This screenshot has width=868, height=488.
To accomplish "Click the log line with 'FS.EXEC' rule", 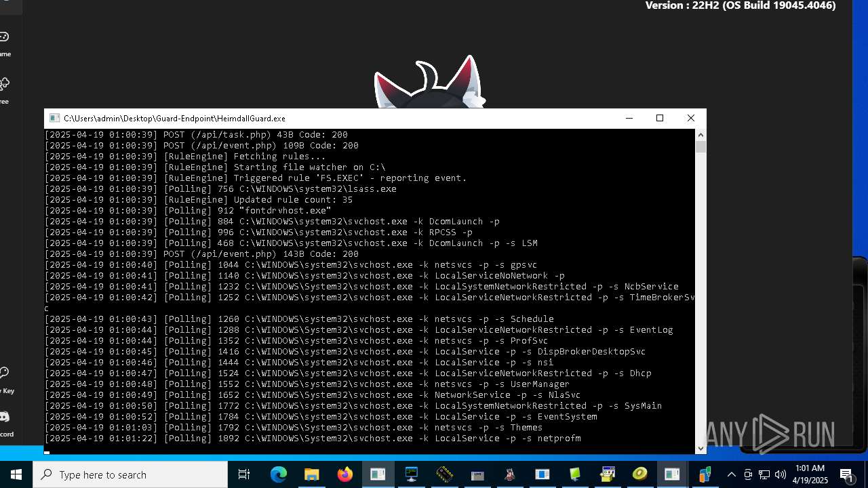I will tap(256, 178).
